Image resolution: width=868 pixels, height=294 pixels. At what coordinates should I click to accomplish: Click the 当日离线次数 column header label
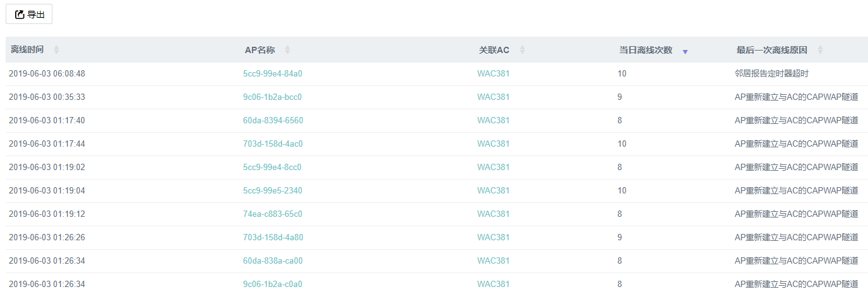click(x=645, y=50)
